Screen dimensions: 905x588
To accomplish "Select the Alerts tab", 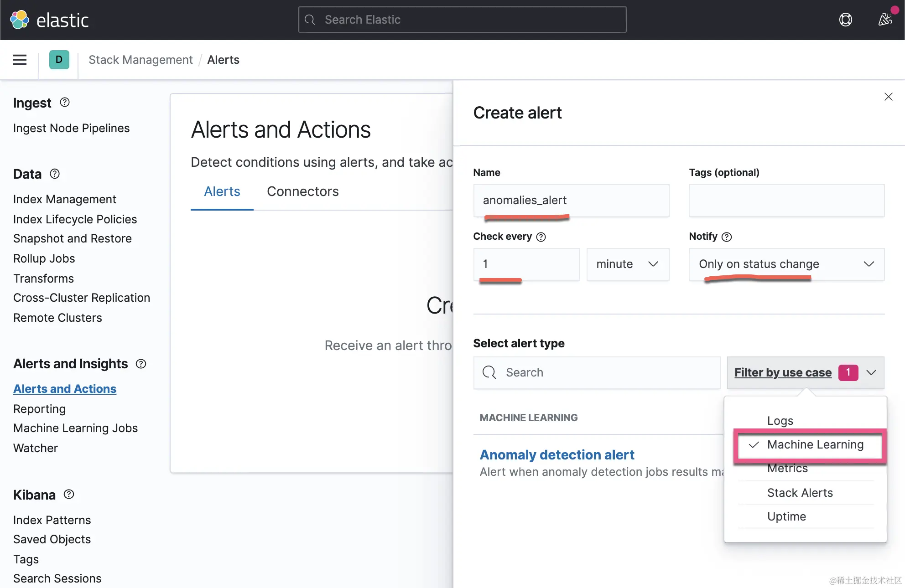I will (222, 191).
